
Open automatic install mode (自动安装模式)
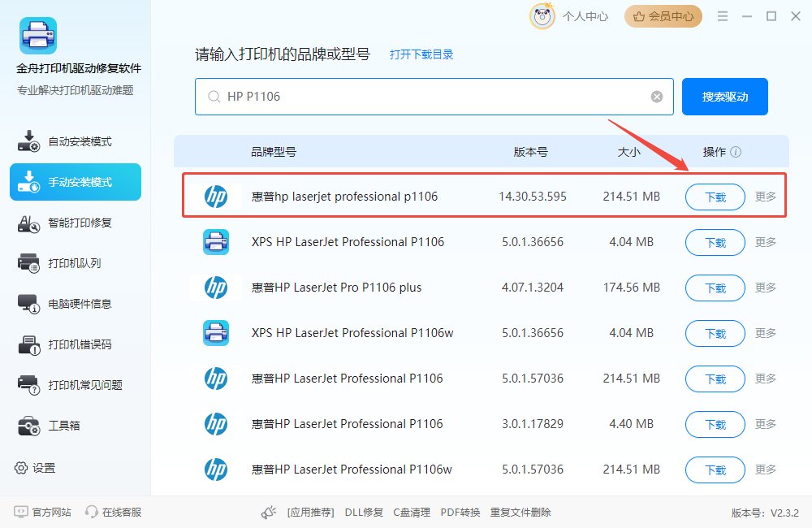click(x=75, y=141)
